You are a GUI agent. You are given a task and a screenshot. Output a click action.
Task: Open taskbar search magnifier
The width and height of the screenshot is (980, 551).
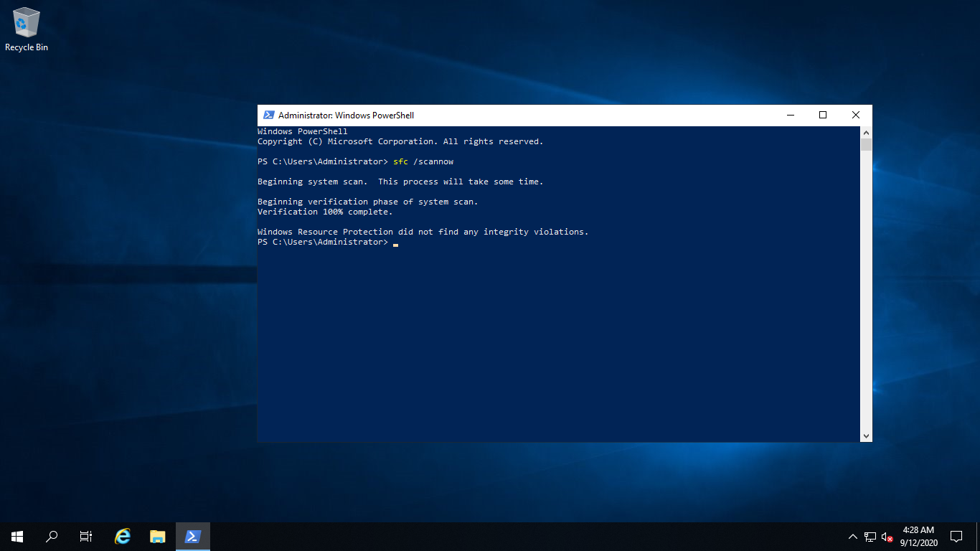[x=52, y=536]
